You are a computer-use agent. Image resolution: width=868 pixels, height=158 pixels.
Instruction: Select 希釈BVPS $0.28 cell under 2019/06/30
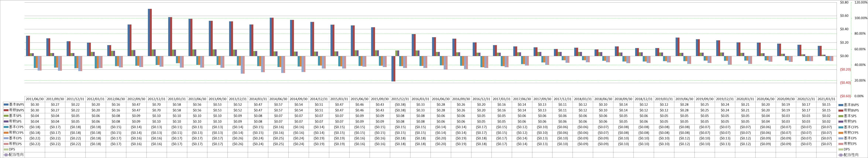685,110
